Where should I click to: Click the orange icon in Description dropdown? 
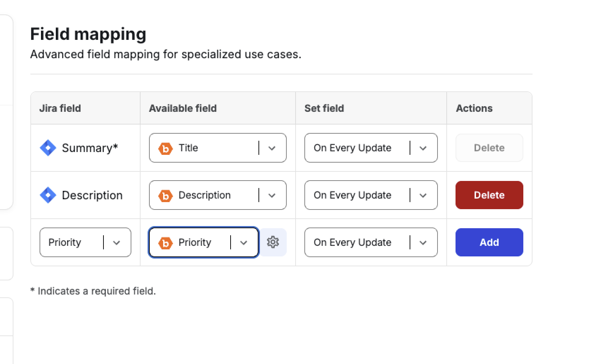(165, 196)
